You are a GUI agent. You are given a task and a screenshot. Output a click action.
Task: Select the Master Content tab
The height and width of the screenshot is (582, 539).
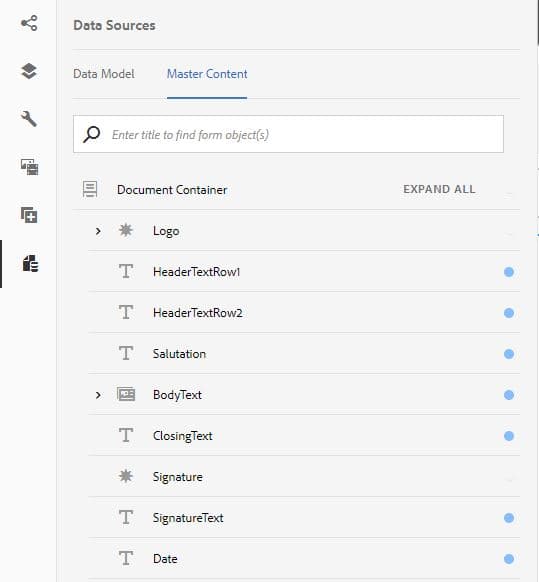click(207, 74)
